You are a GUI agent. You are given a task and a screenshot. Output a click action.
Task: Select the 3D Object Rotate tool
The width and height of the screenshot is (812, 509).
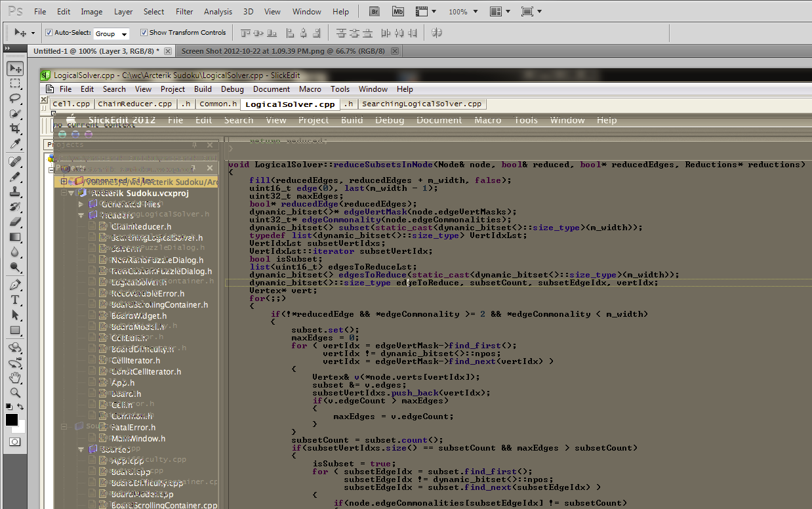(x=14, y=348)
